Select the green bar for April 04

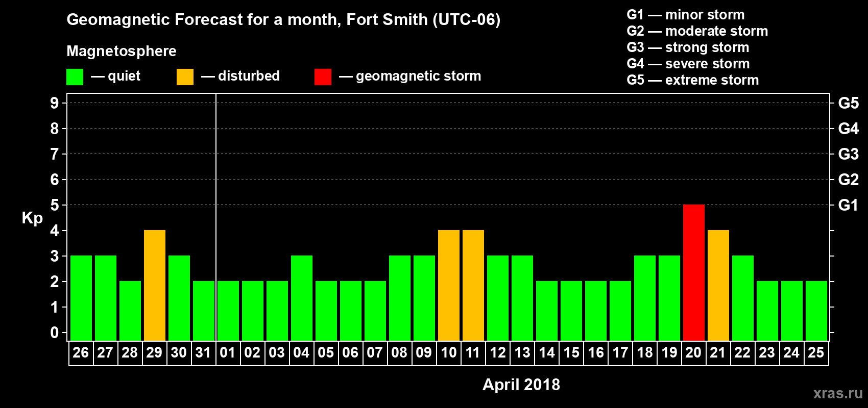point(302,298)
